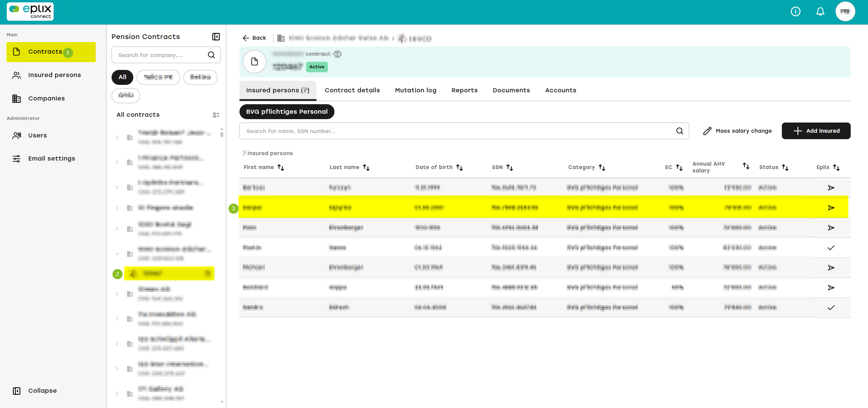Sort the table by SSN

510,167
